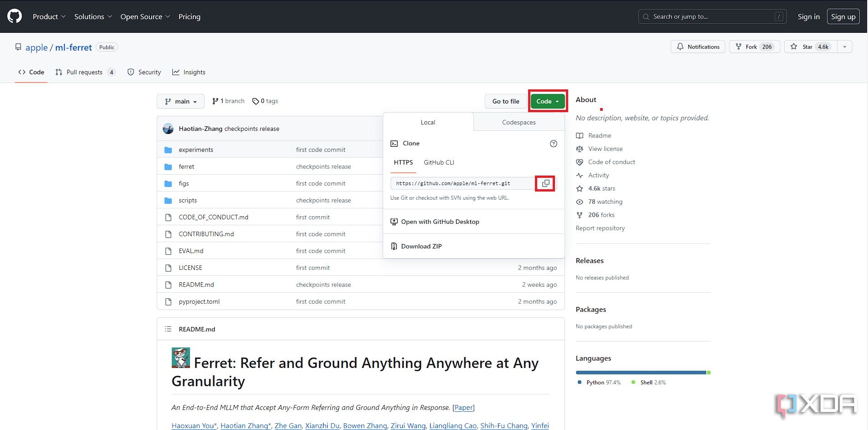Select the clone URL text field
This screenshot has height=430, width=868.
pyautogui.click(x=462, y=183)
